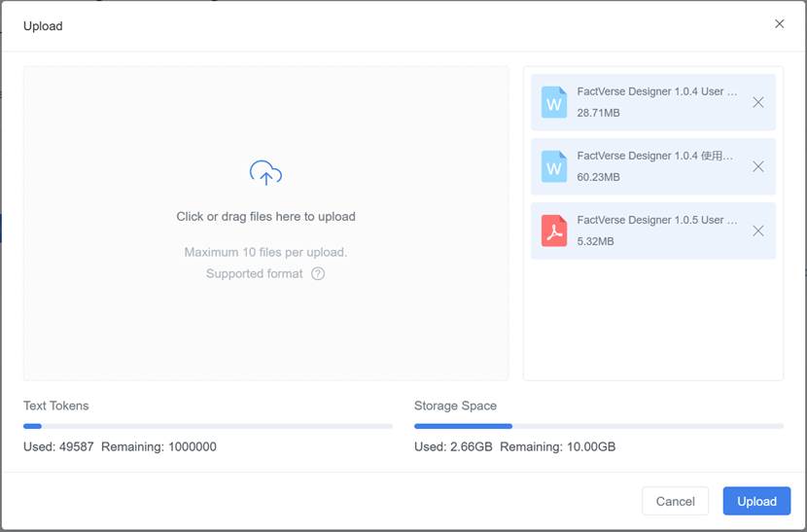Click "Click or drag files here to upload"
Viewport: 807px width, 532px height.
pyautogui.click(x=265, y=217)
